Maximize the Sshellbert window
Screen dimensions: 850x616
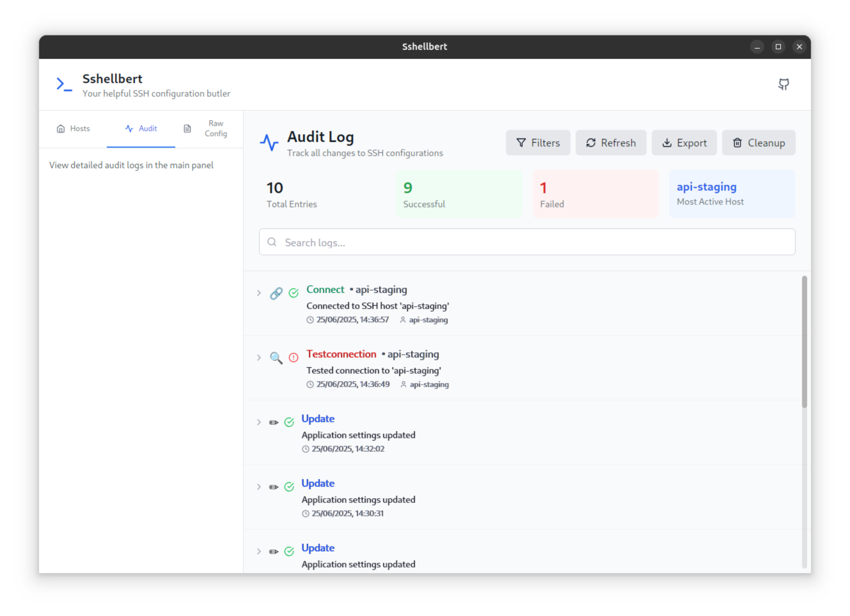click(778, 47)
